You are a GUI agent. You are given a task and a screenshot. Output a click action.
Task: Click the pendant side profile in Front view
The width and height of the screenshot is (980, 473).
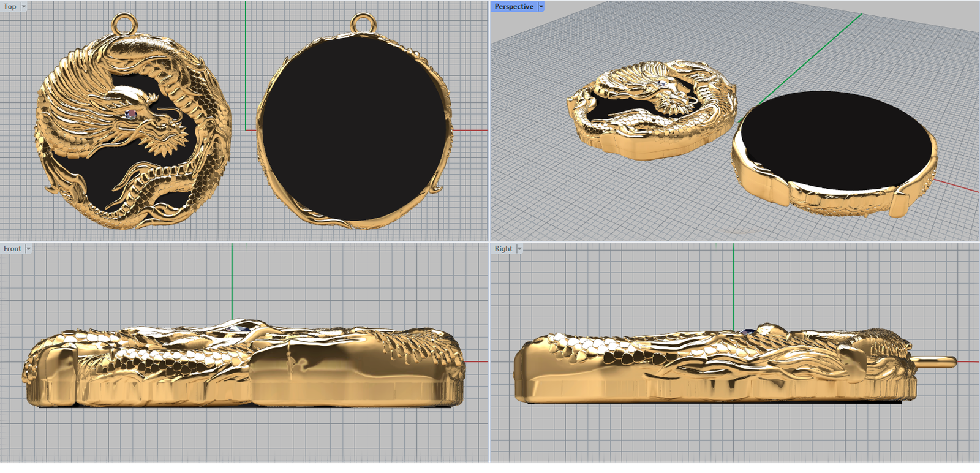(x=245, y=368)
